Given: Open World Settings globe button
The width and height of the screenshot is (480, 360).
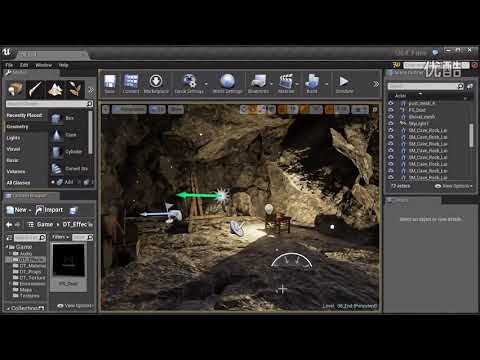Looking at the screenshot, I should tap(227, 84).
